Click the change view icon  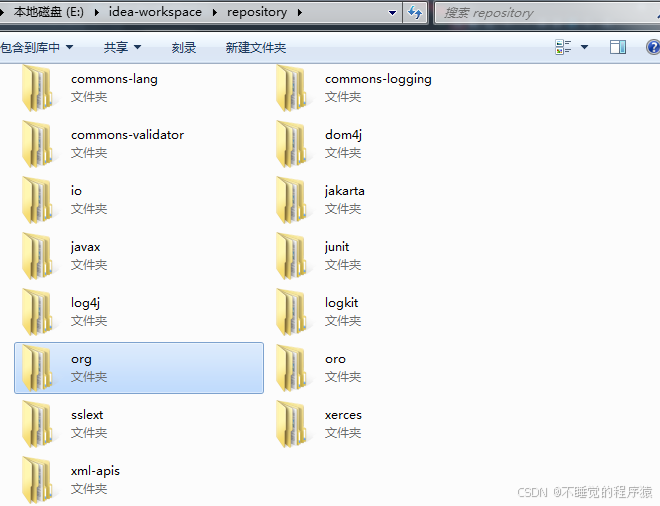[x=563, y=47]
